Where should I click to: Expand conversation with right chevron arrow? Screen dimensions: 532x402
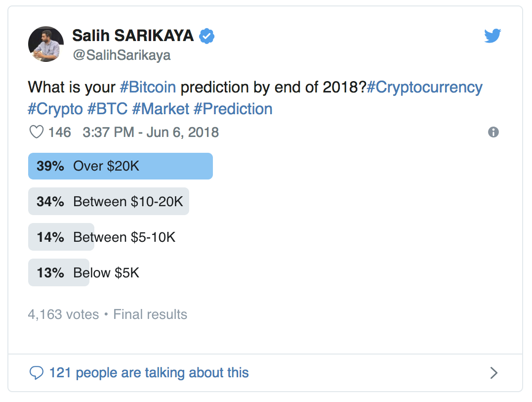[493, 373]
